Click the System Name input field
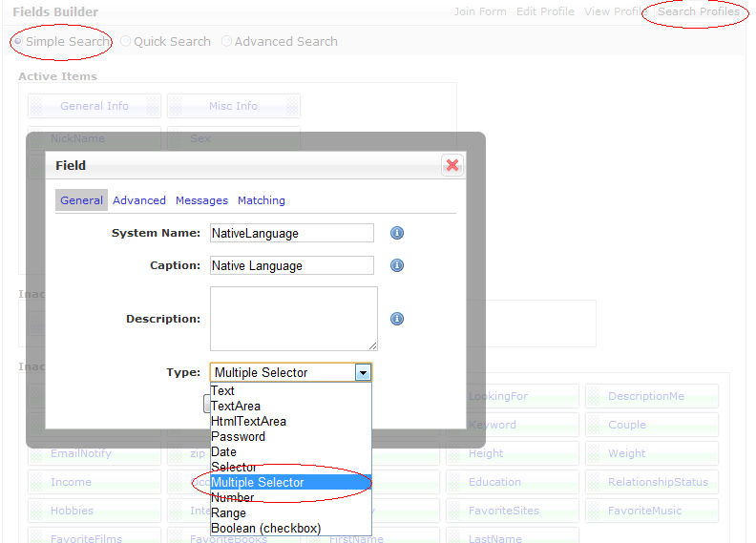Screen dimensions: 756x543 (x=291, y=233)
